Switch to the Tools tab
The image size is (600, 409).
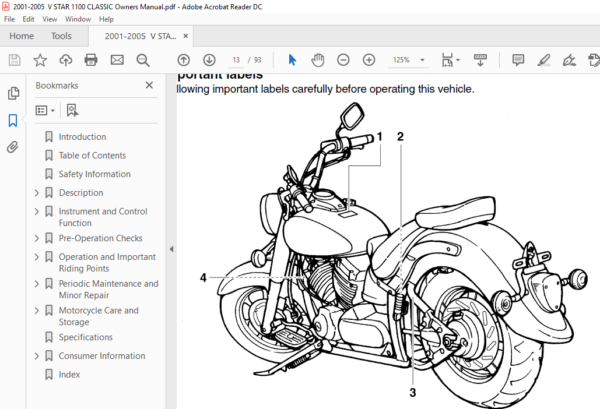(61, 36)
